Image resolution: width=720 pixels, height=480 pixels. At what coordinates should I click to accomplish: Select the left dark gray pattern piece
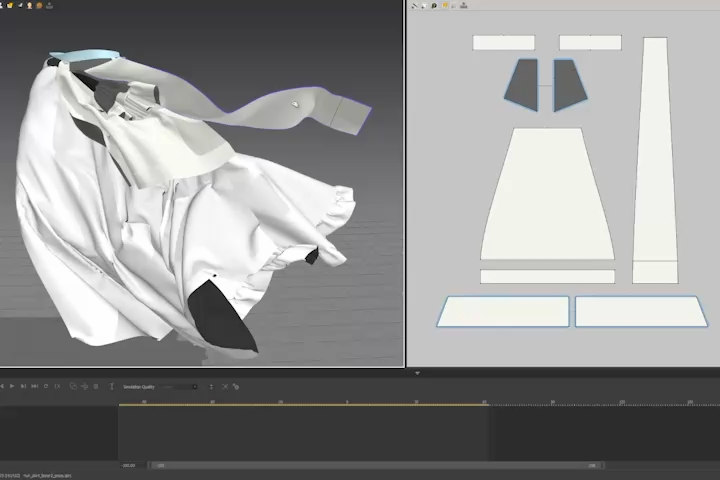pos(523,85)
